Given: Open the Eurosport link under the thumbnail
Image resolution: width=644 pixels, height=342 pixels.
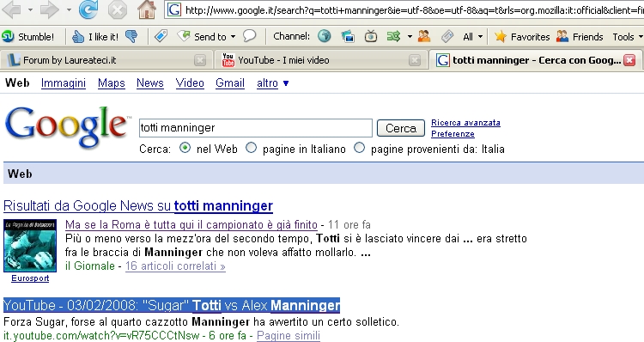Looking at the screenshot, I should (x=30, y=278).
